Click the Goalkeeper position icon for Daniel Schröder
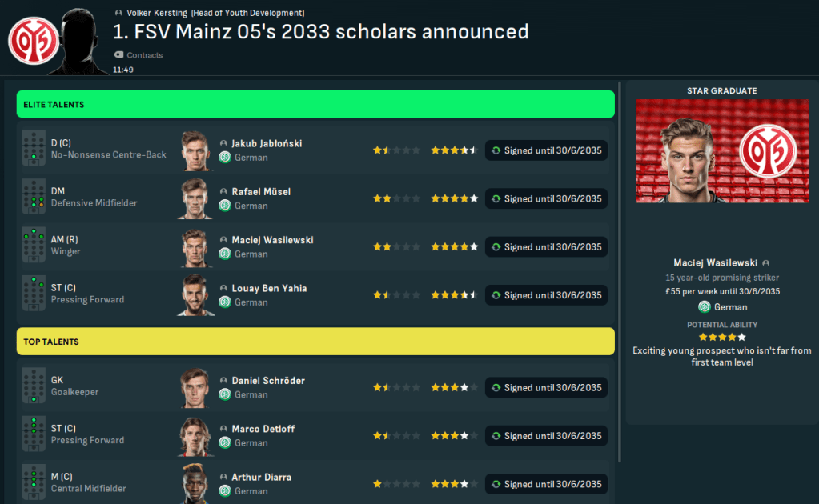The height and width of the screenshot is (504, 819). [x=34, y=387]
